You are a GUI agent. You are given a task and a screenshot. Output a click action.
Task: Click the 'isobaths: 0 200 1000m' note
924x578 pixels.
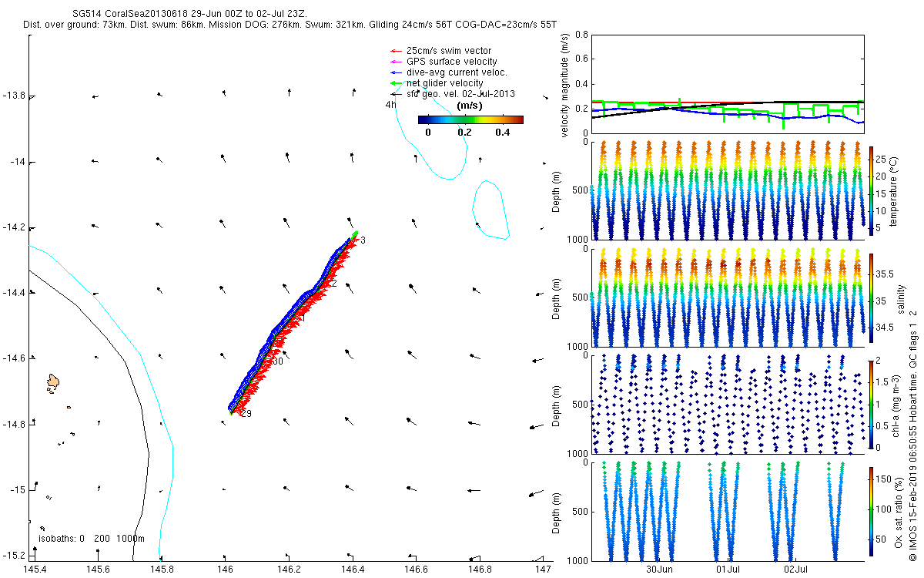pos(91,538)
